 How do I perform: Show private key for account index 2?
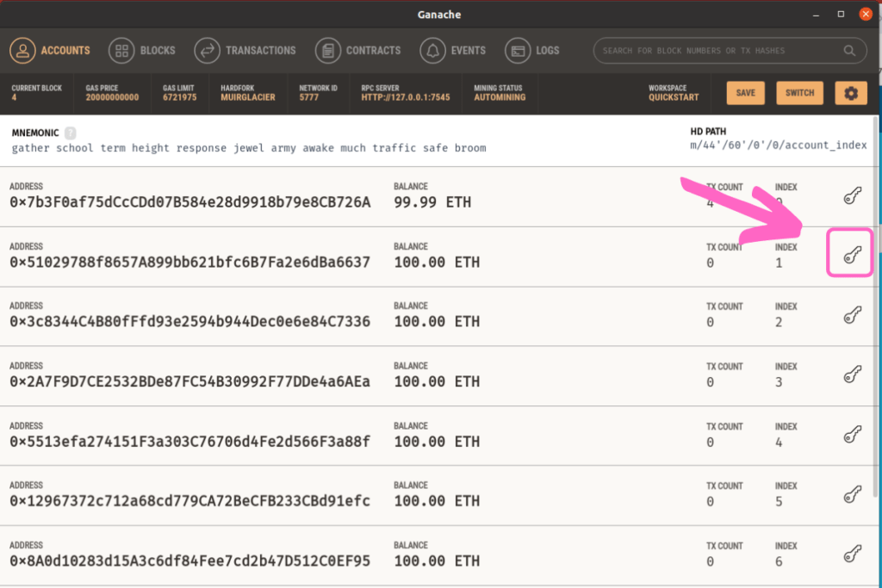pyautogui.click(x=852, y=315)
